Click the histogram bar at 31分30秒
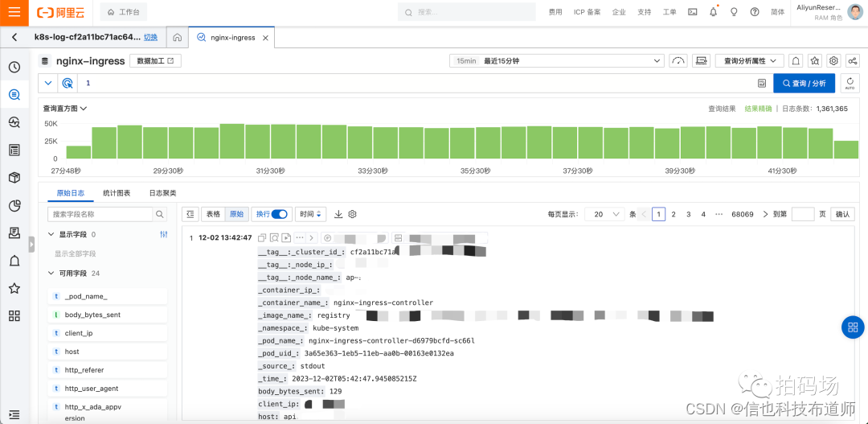The image size is (868, 424). 284,142
